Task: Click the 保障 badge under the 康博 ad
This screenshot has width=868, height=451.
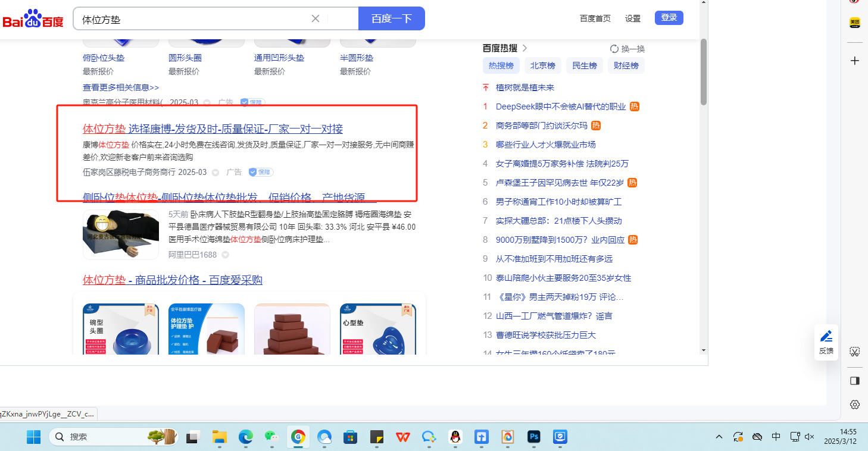Action: pyautogui.click(x=261, y=172)
